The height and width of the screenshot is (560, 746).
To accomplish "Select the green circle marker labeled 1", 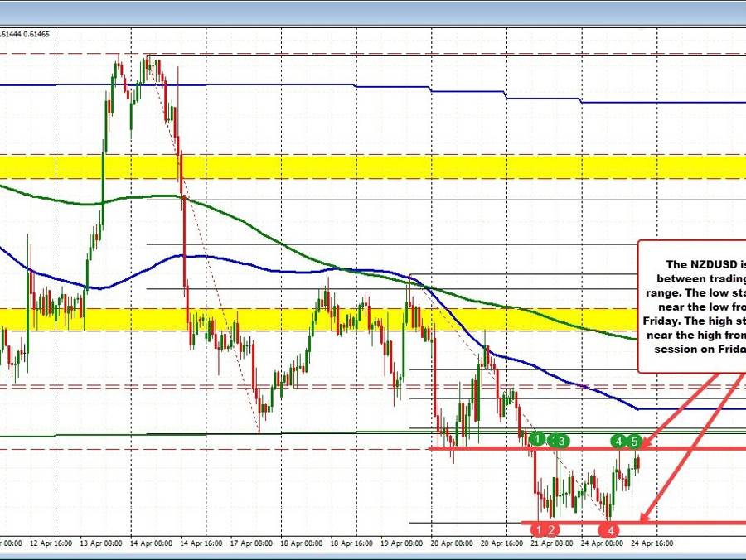I will [537, 439].
